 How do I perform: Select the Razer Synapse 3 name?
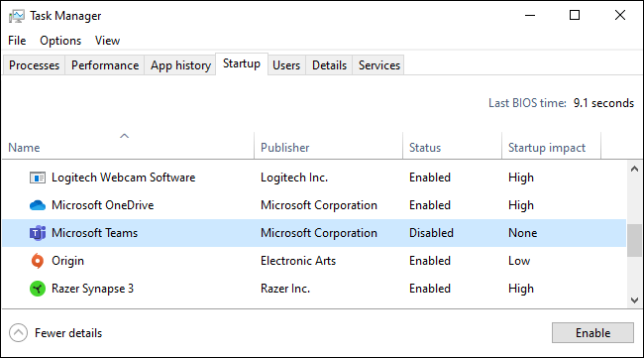coord(92,289)
